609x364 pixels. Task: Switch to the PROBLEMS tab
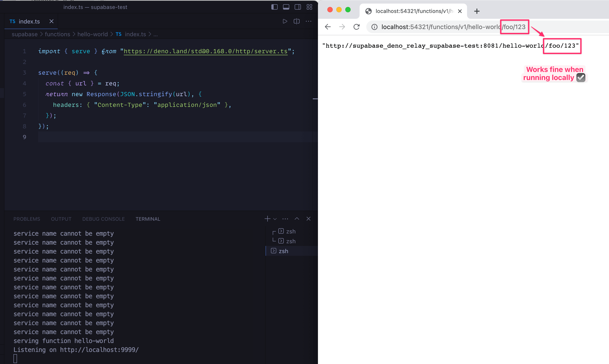tap(27, 219)
